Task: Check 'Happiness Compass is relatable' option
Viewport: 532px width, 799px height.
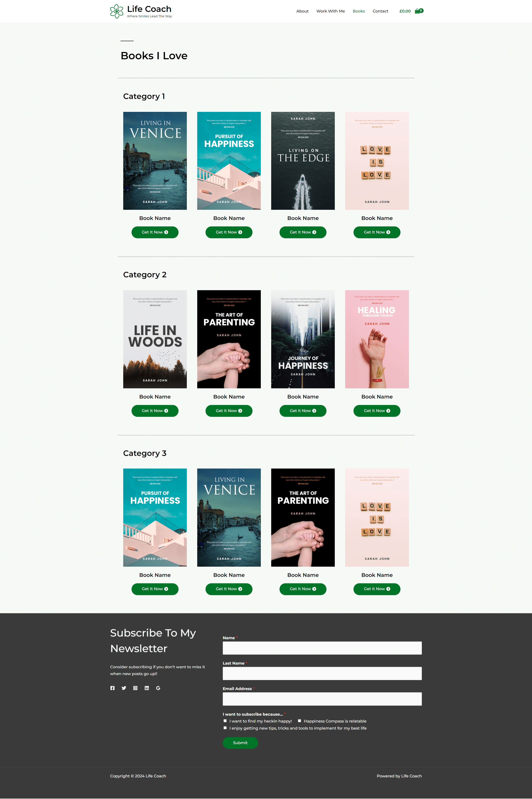Action: [299, 721]
